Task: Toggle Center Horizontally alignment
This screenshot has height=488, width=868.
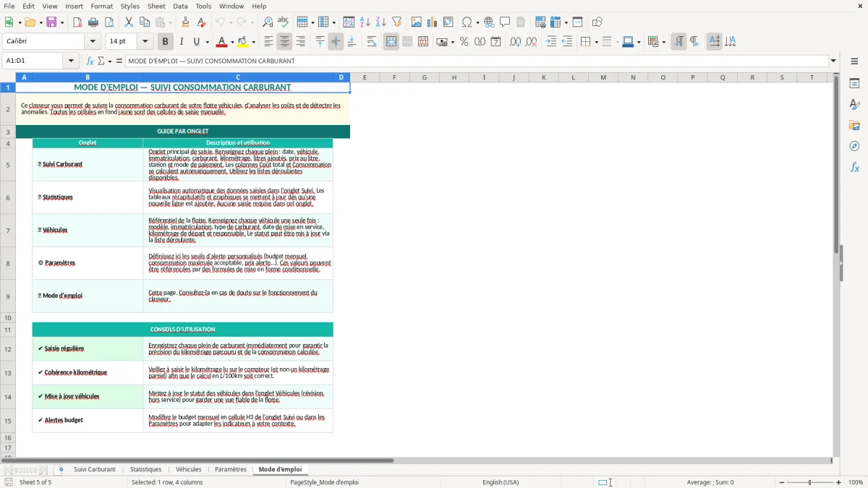Action: click(284, 42)
